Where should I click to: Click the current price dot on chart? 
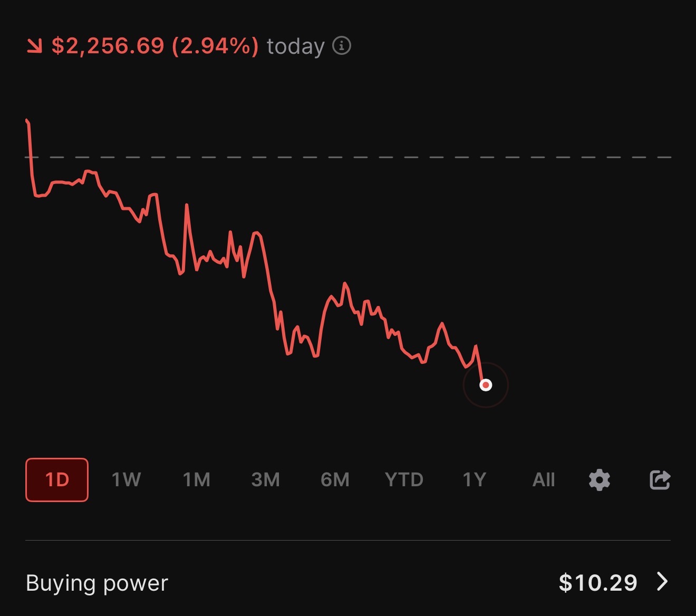click(486, 385)
